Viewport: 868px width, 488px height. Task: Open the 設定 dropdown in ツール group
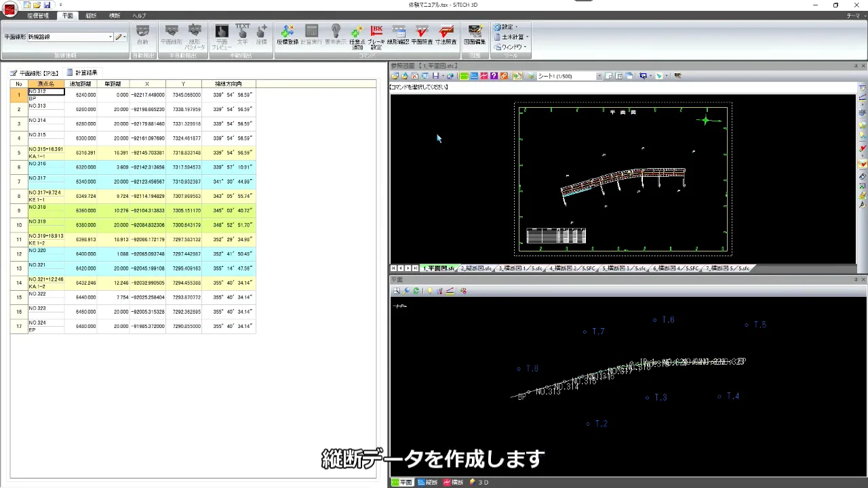coord(505,27)
